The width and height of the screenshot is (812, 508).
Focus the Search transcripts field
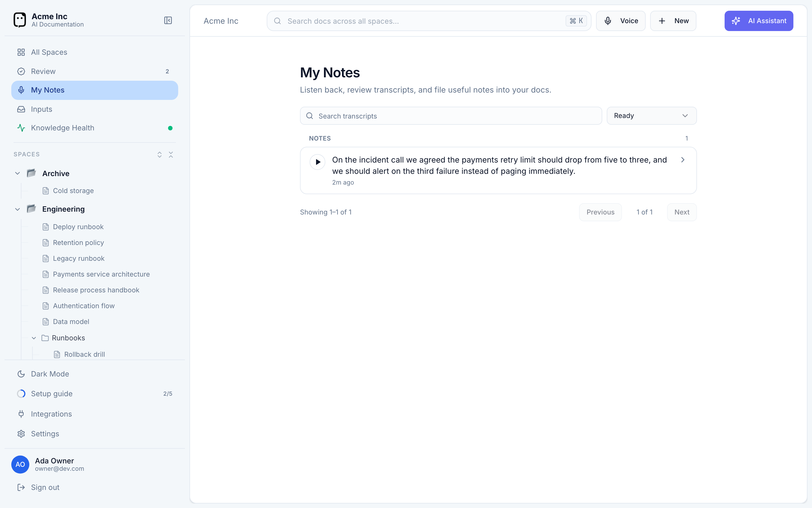tap(451, 116)
